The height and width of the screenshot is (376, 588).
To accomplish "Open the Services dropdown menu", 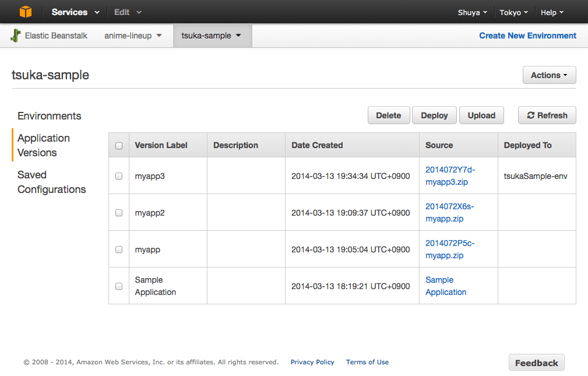I will 75,12.
